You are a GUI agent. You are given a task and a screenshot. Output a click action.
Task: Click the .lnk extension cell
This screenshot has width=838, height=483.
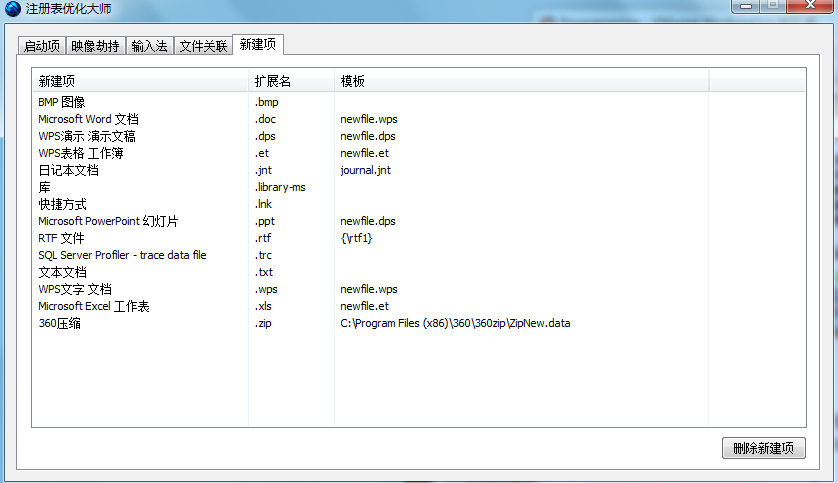[263, 204]
